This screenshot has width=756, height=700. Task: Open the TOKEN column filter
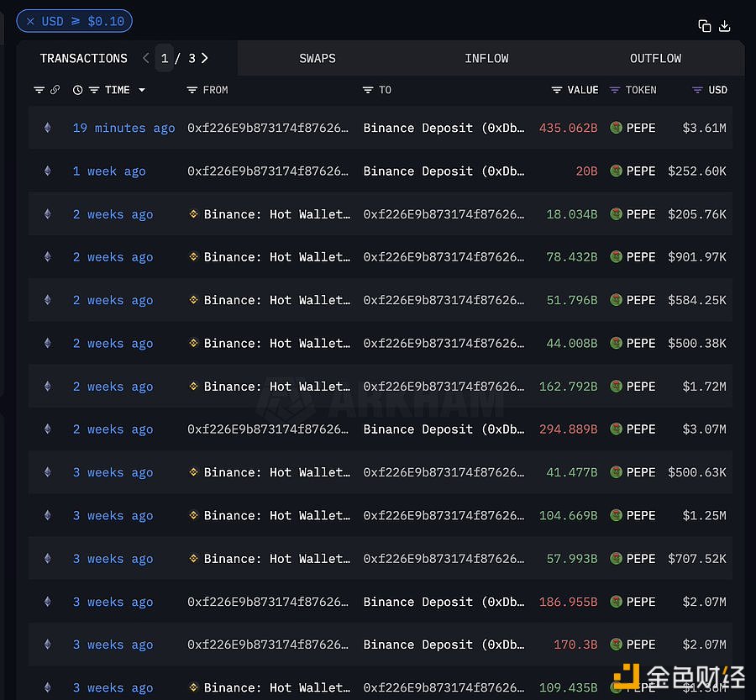tap(615, 90)
